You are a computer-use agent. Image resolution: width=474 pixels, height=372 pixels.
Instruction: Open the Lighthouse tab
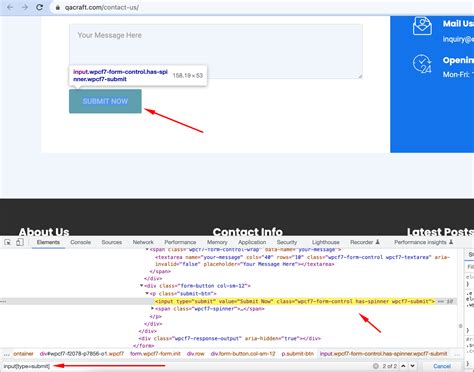point(326,242)
